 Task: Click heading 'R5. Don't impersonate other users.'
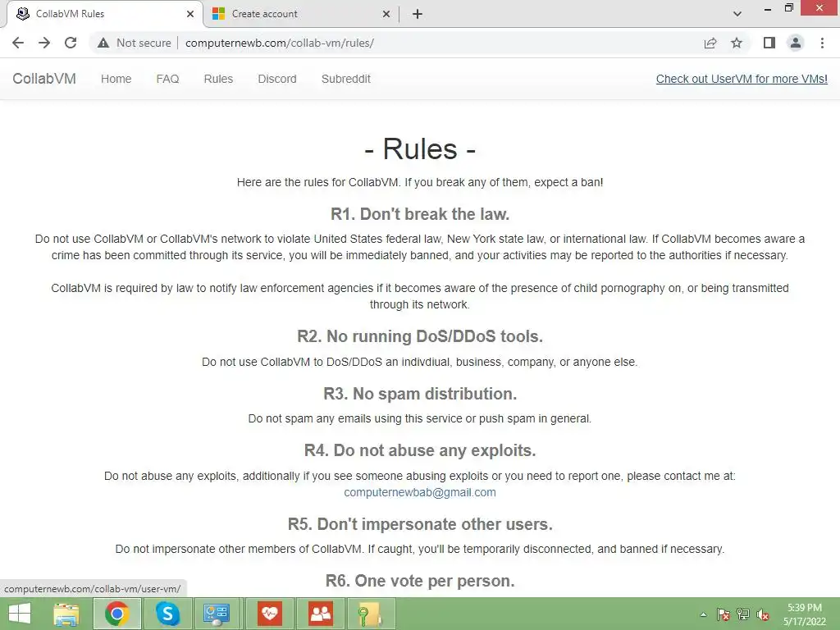pos(420,524)
